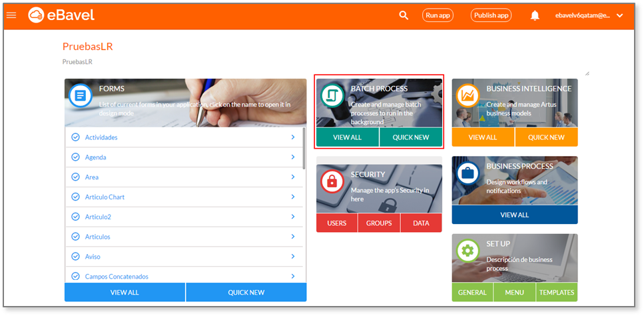This screenshot has height=316, width=644.
Task: Click the check circle icon beside Area
Action: click(x=75, y=177)
